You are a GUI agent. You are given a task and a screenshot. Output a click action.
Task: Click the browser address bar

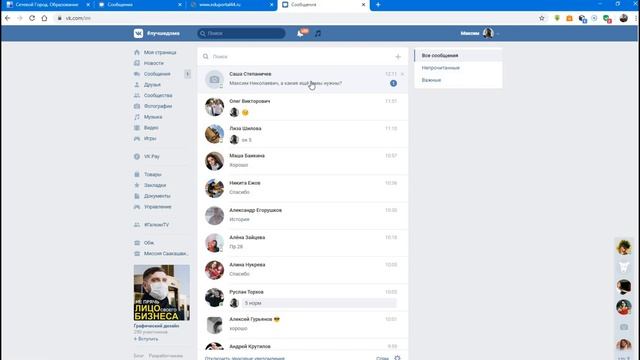(x=294, y=18)
